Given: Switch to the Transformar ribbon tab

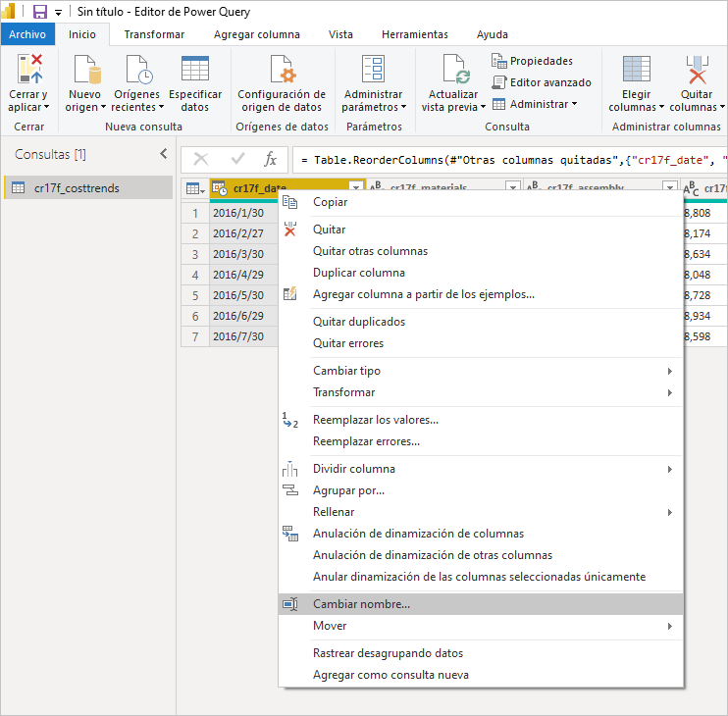Looking at the screenshot, I should [154, 34].
